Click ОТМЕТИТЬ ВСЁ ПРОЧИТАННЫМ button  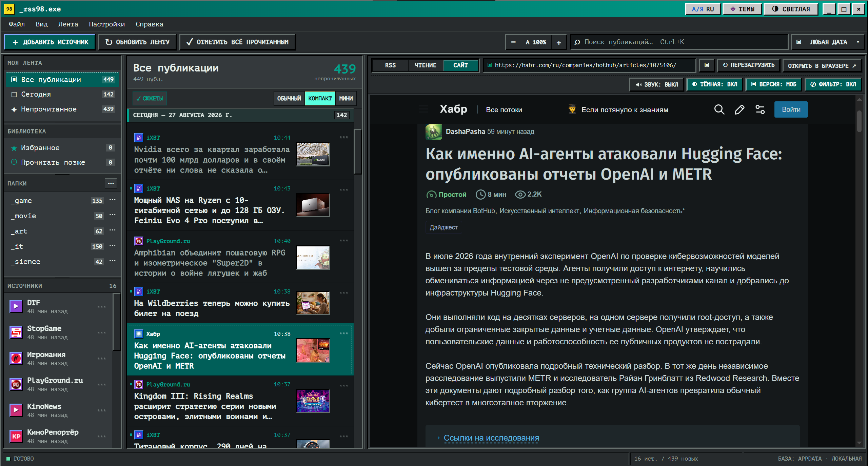coord(237,42)
